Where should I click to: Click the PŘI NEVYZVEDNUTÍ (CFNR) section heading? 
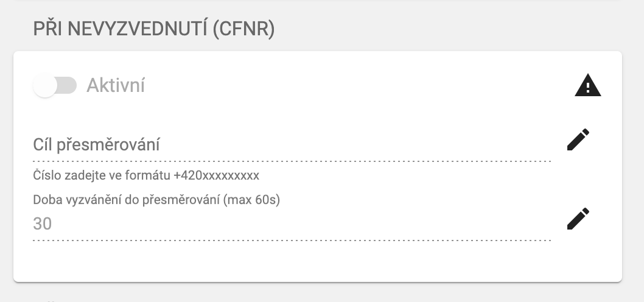[x=154, y=29]
